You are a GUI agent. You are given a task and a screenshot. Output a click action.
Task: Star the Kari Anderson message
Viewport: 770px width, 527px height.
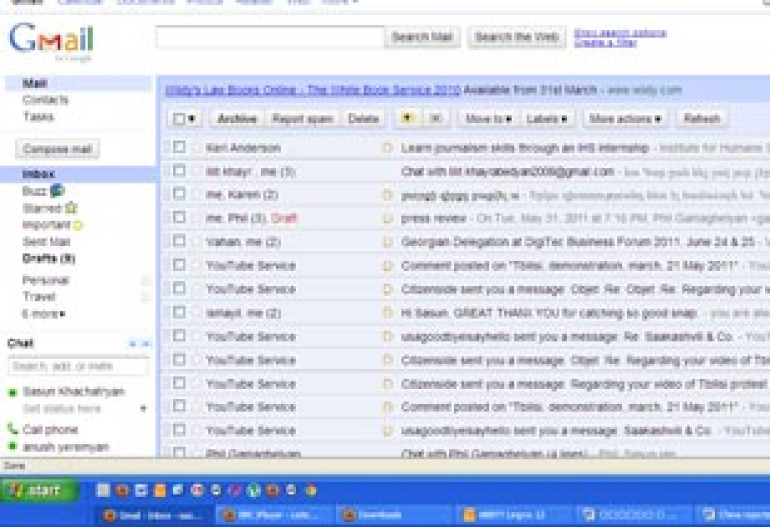click(x=196, y=147)
